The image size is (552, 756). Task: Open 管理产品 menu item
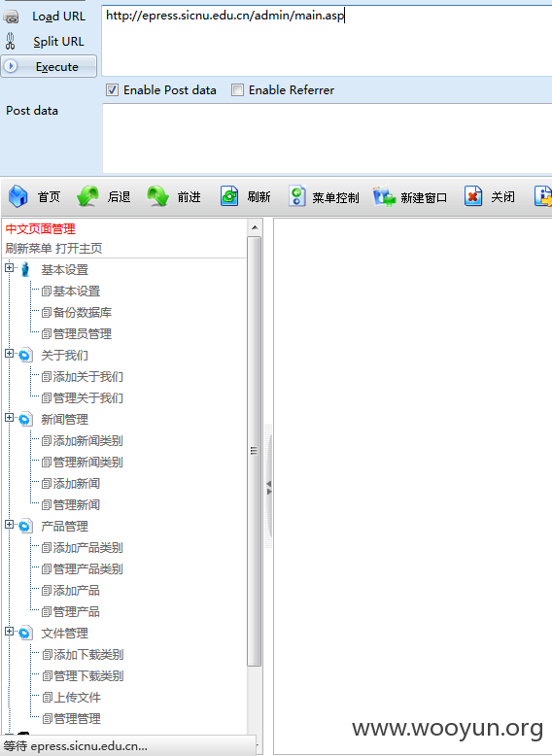77,612
